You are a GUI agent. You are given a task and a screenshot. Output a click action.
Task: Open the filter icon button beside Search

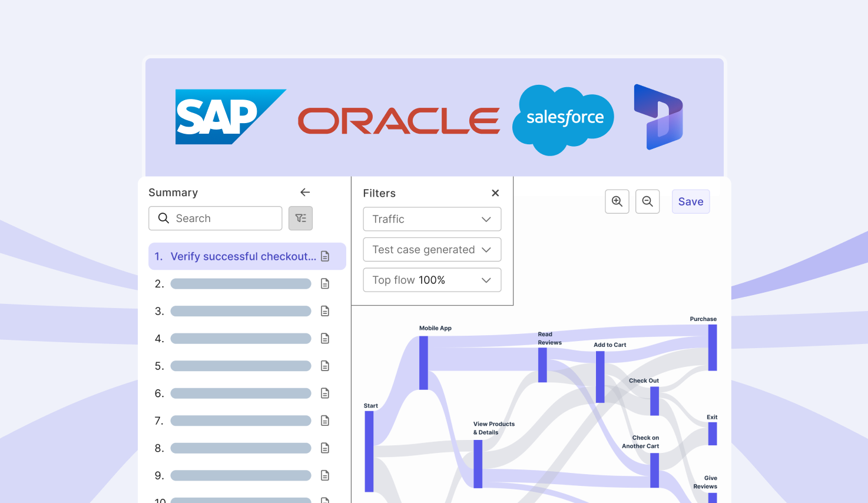click(300, 219)
